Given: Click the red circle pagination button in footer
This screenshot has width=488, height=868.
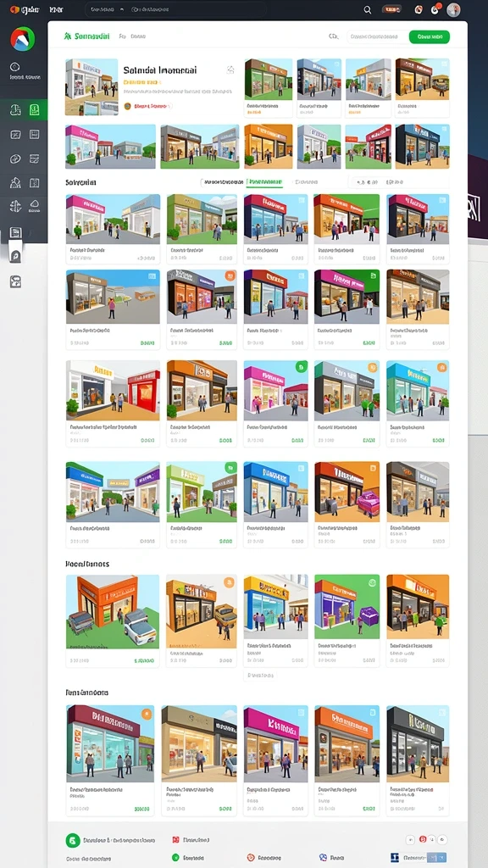Looking at the screenshot, I should click(424, 840).
